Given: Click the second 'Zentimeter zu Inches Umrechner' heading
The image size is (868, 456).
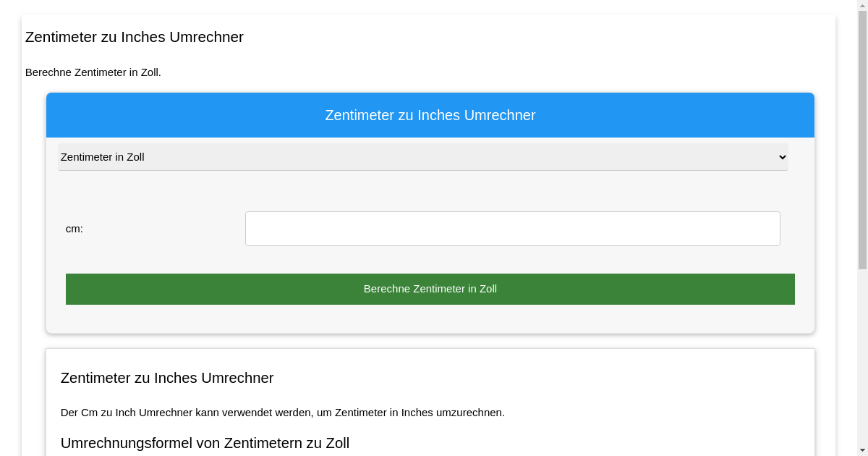Looking at the screenshot, I should click(x=167, y=378).
